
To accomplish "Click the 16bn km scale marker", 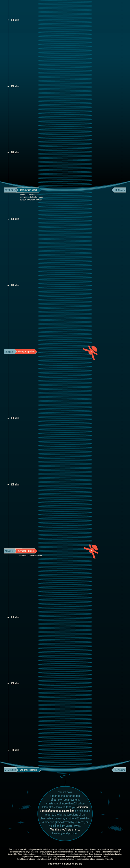I will pos(15,418).
